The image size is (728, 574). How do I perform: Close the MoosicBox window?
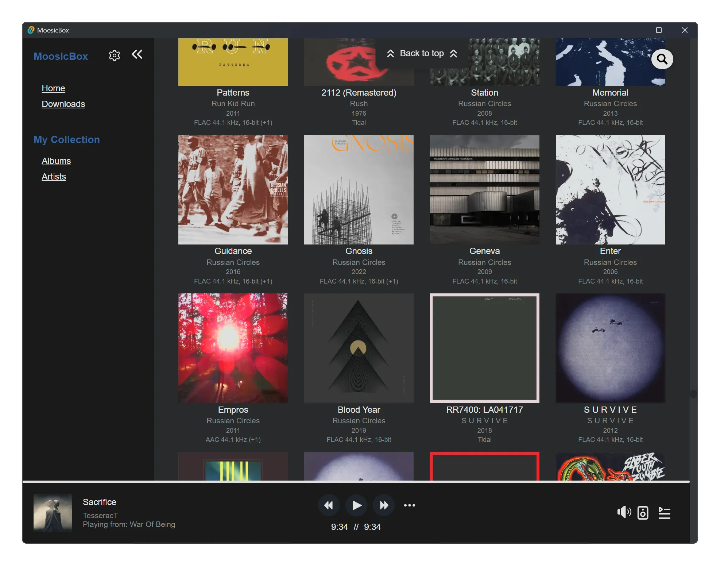(685, 30)
